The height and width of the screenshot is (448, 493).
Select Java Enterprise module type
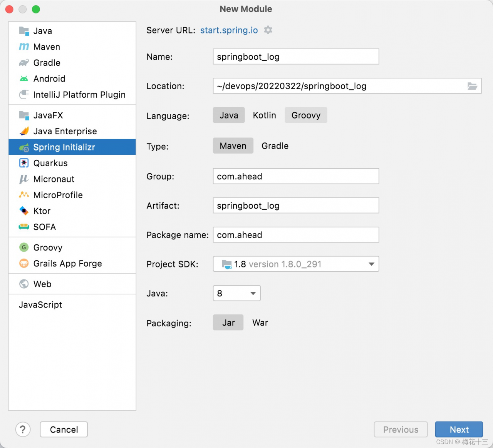coord(72,131)
